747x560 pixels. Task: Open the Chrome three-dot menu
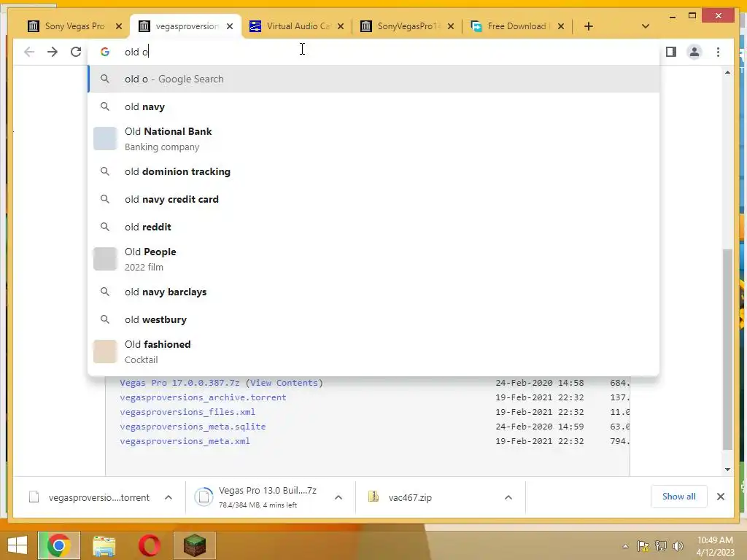pos(718,52)
